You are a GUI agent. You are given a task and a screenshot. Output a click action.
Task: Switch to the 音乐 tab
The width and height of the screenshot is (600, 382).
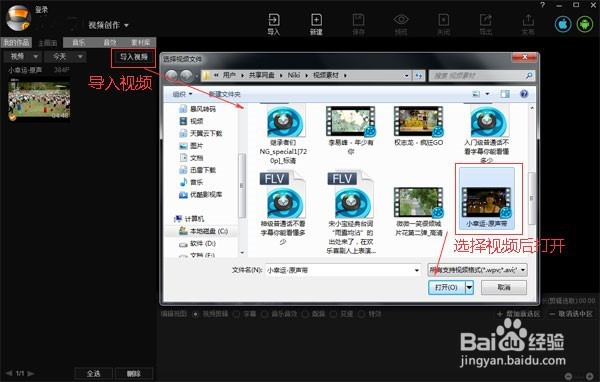[x=78, y=42]
